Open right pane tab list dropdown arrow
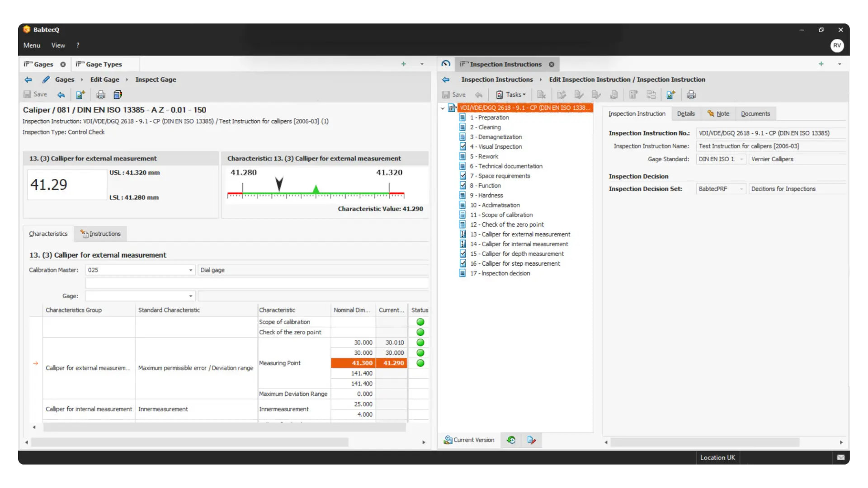868x488 pixels. pyautogui.click(x=840, y=64)
